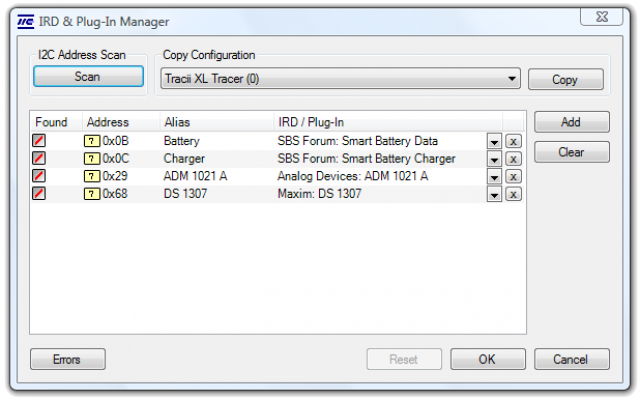Open the Errors dialog
Screen dimensions: 640x400
click(68, 359)
